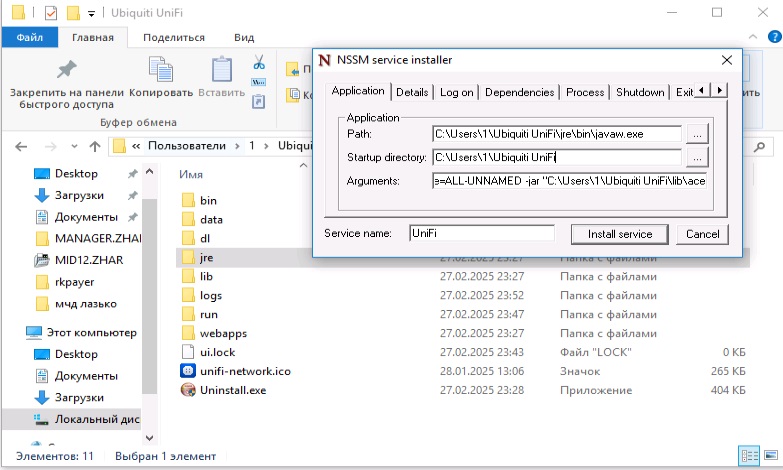Screen dimensions: 783x470
Task: Click the Paste shortcut icon in ribbon
Action: (x=258, y=102)
